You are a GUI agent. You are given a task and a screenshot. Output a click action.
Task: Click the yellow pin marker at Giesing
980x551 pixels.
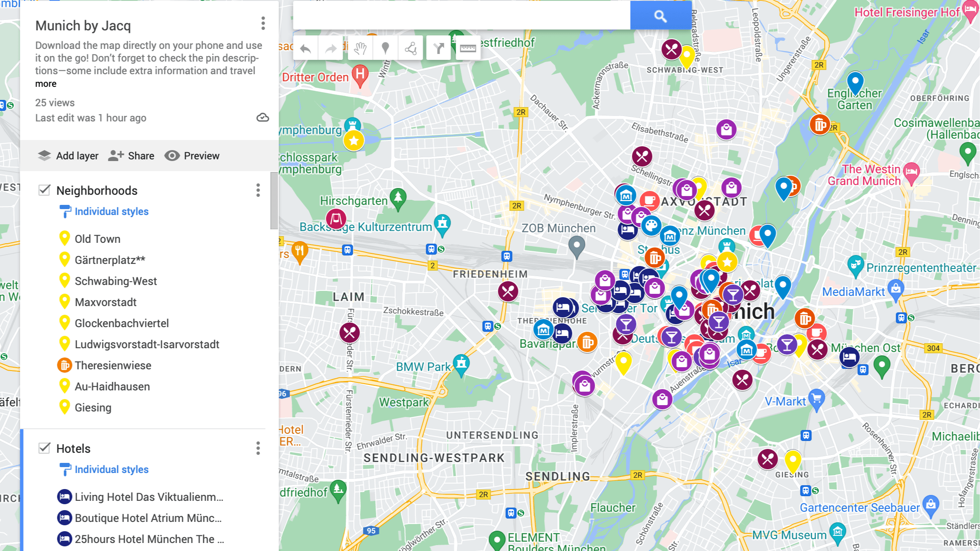(792, 462)
